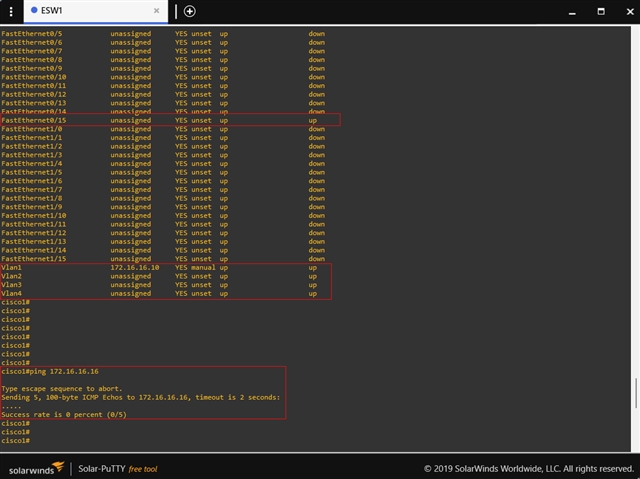640x479 pixels.
Task: Open the Solar-PuTTY three-dot menu
Action: 11,11
